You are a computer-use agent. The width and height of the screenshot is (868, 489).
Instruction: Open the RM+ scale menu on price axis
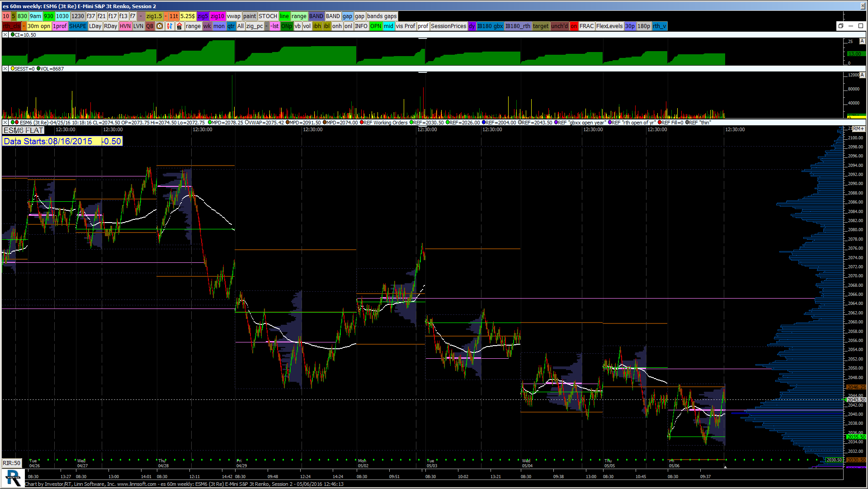858,129
